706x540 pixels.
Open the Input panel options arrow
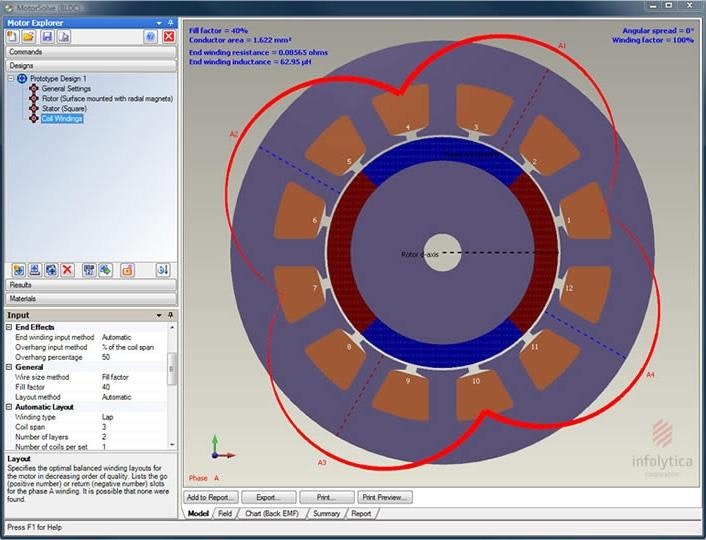pyautogui.click(x=159, y=315)
